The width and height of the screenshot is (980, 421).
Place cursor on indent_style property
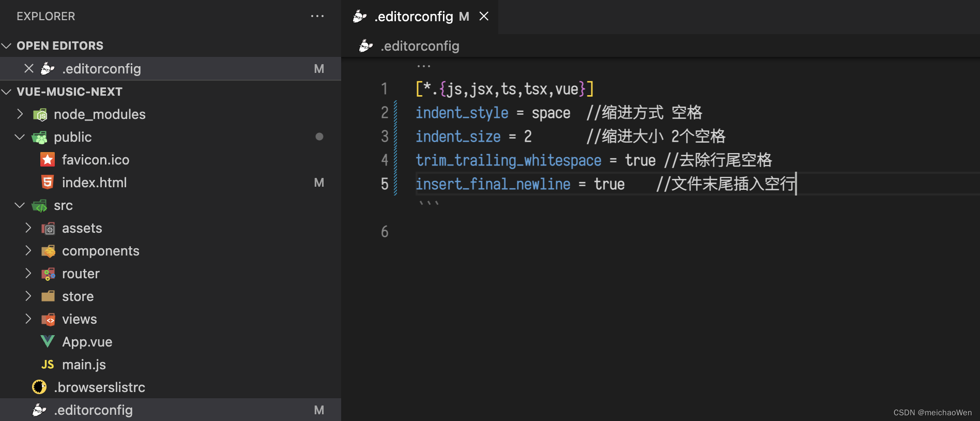tap(462, 113)
